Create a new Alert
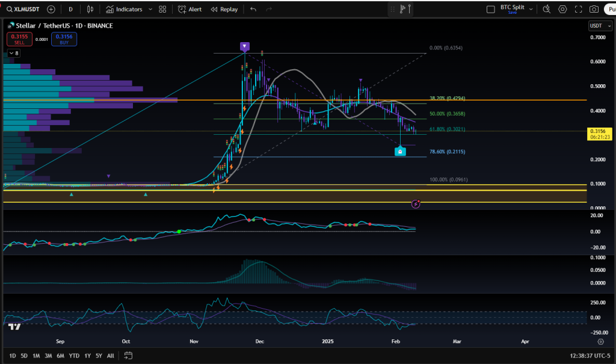Image resolution: width=616 pixels, height=364 pixels. [x=189, y=9]
